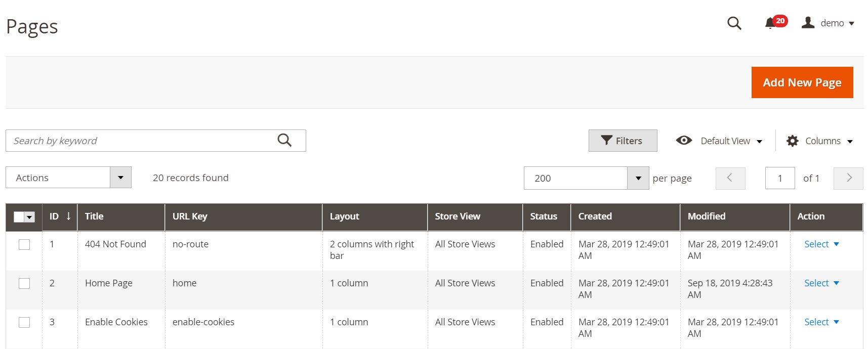Sort by the Title column header
The image size is (868, 349).
[95, 216]
